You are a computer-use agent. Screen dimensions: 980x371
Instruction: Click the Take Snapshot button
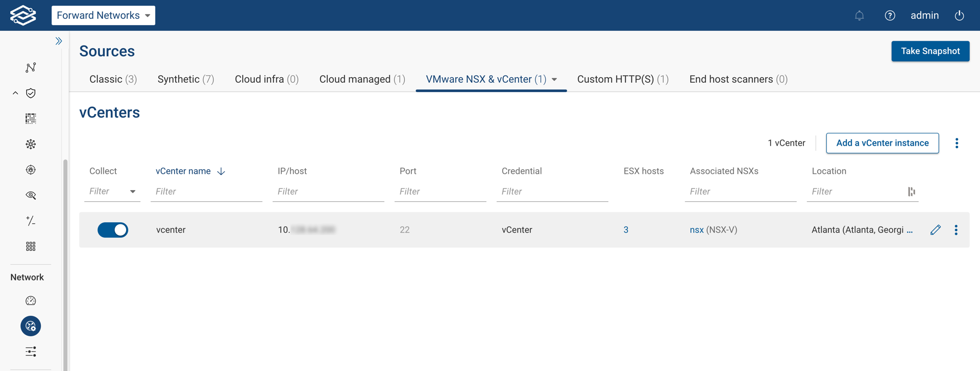click(930, 51)
